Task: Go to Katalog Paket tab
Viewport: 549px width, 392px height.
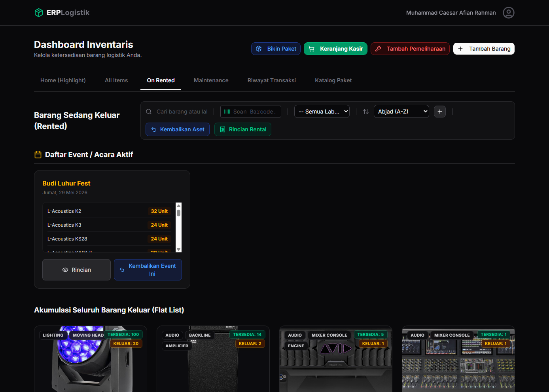Action: click(333, 80)
